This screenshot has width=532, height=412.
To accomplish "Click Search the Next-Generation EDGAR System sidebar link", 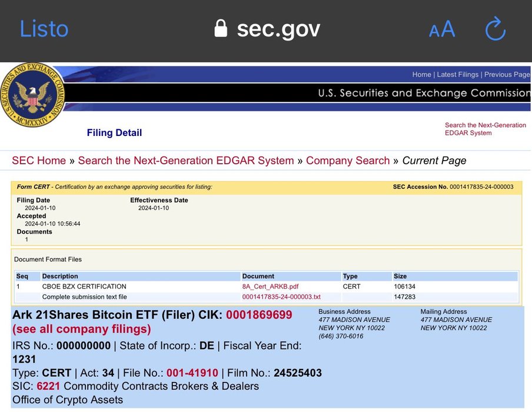I will coord(485,129).
